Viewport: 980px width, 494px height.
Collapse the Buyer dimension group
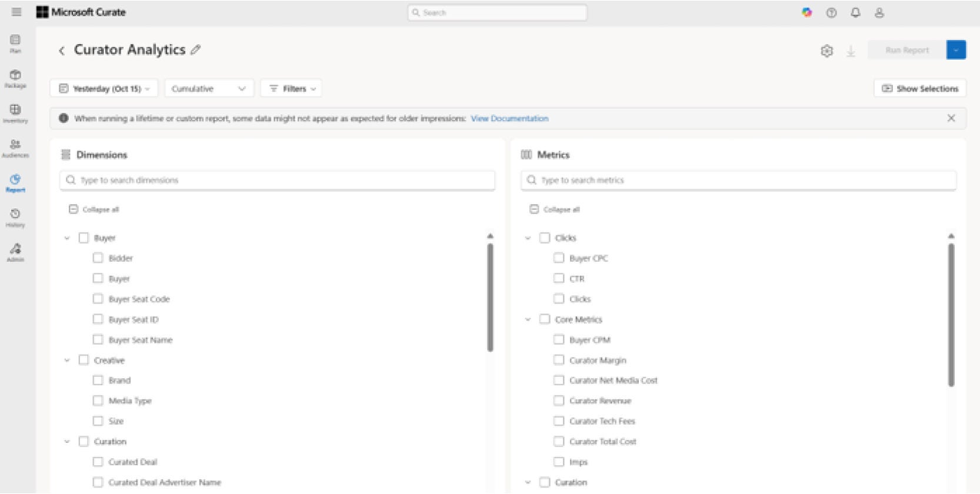click(x=67, y=238)
